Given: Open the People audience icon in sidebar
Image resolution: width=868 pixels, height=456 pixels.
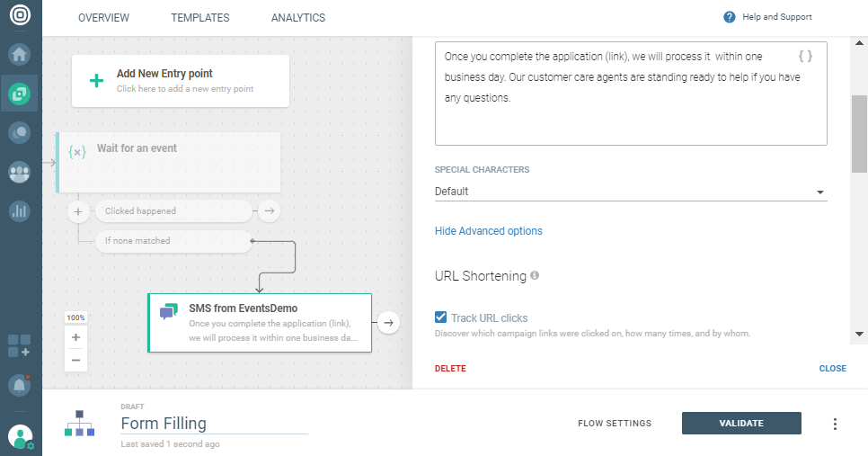Looking at the screenshot, I should click(x=19, y=172).
